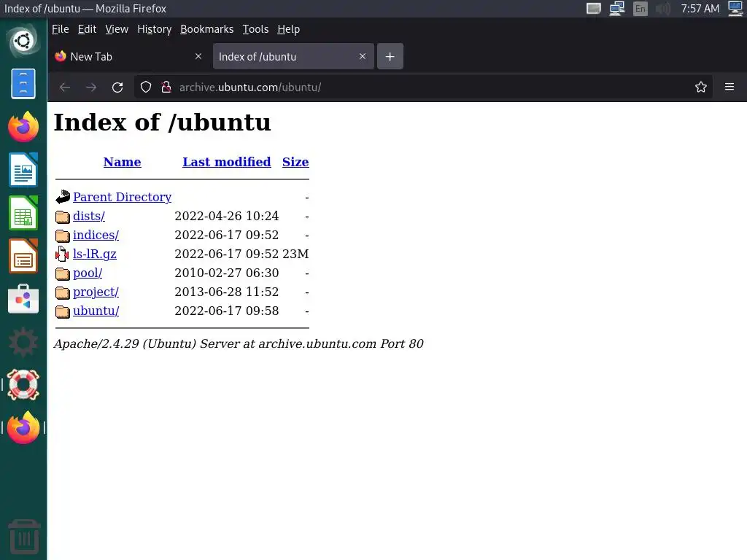Click the date 2022-04-26 10:24

(x=227, y=216)
